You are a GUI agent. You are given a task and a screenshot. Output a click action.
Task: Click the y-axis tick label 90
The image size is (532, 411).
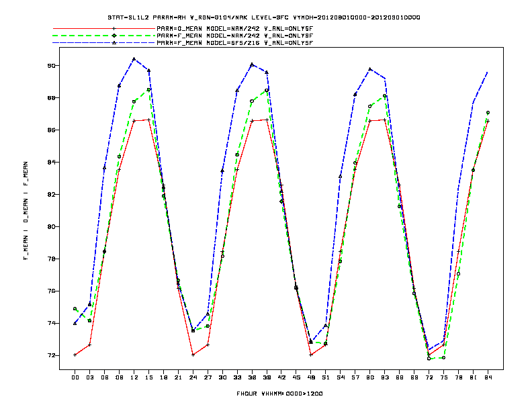51,65
